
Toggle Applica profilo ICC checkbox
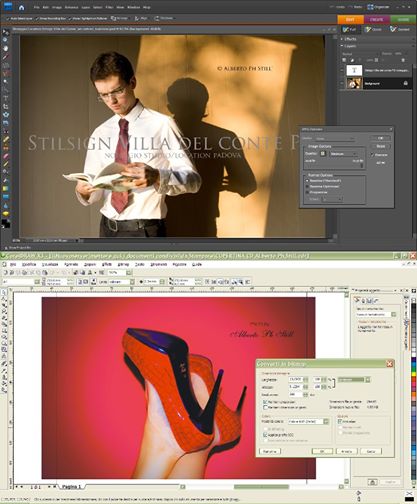pyautogui.click(x=265, y=435)
